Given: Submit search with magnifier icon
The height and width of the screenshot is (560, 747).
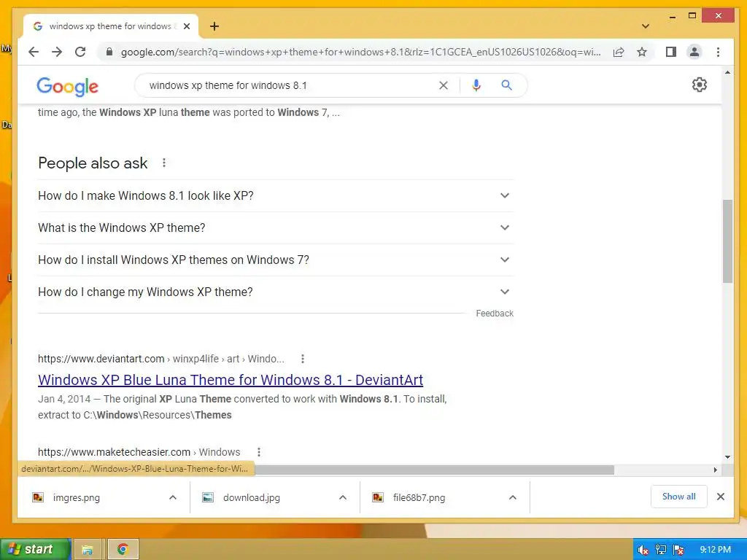Looking at the screenshot, I should click(x=506, y=85).
